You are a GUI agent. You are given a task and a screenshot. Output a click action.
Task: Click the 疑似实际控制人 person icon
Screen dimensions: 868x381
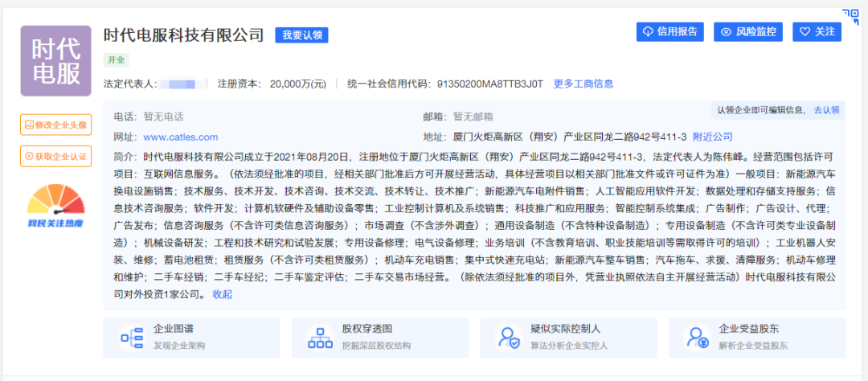[508, 338]
